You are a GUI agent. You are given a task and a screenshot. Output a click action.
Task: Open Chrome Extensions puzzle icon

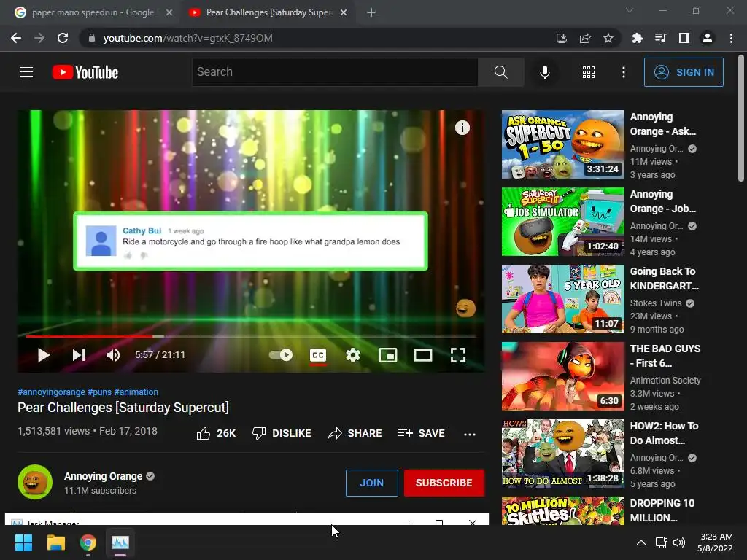pyautogui.click(x=638, y=38)
